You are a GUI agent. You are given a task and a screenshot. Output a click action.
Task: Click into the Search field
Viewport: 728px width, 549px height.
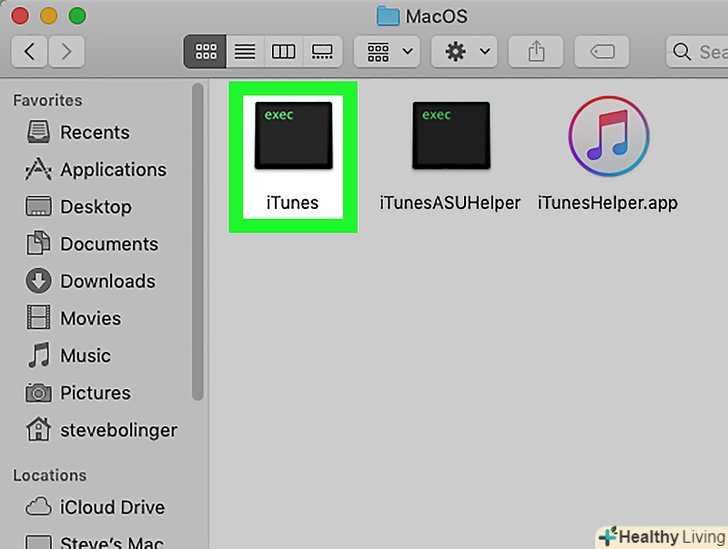coord(697,52)
